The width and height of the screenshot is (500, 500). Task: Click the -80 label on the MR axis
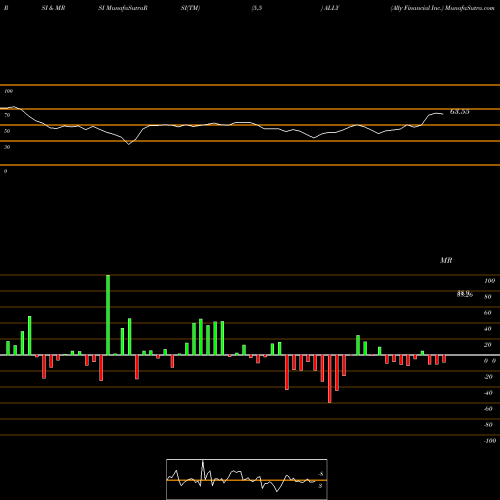pos(488,425)
